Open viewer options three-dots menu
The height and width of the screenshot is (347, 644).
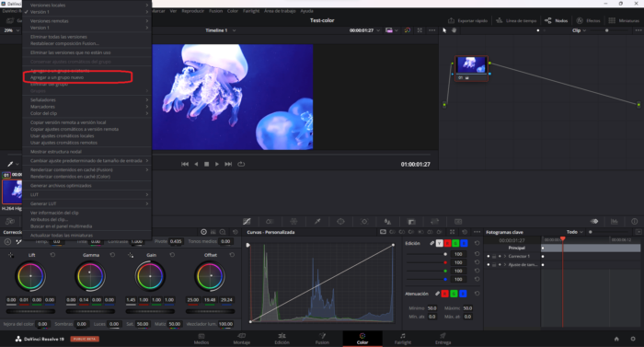pyautogui.click(x=432, y=30)
